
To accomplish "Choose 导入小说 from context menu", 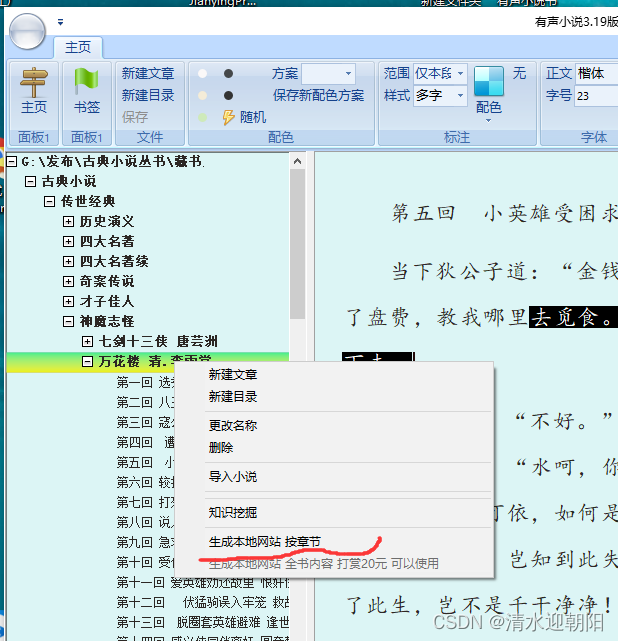I will [233, 477].
